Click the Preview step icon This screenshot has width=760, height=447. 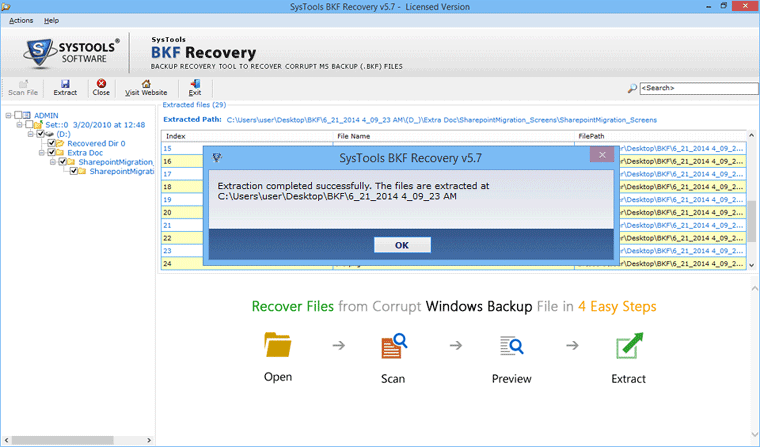(x=512, y=346)
